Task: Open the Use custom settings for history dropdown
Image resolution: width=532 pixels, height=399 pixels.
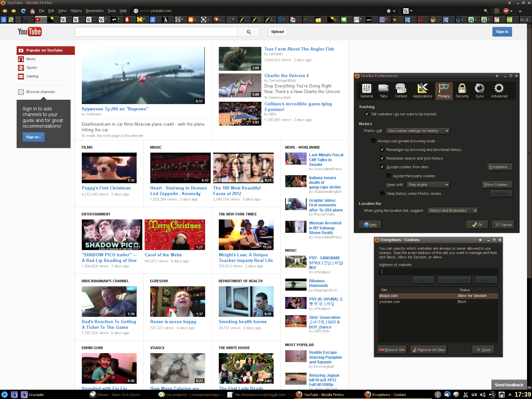Action: click(x=418, y=131)
